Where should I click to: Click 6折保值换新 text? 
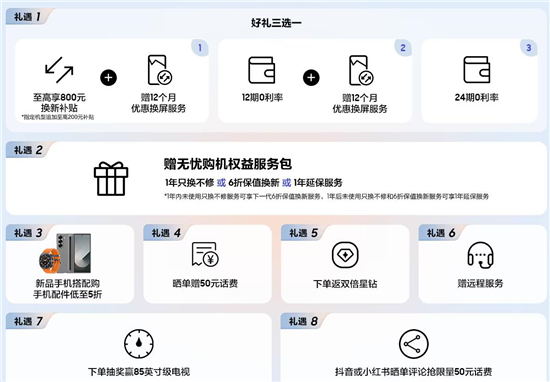coord(254,183)
